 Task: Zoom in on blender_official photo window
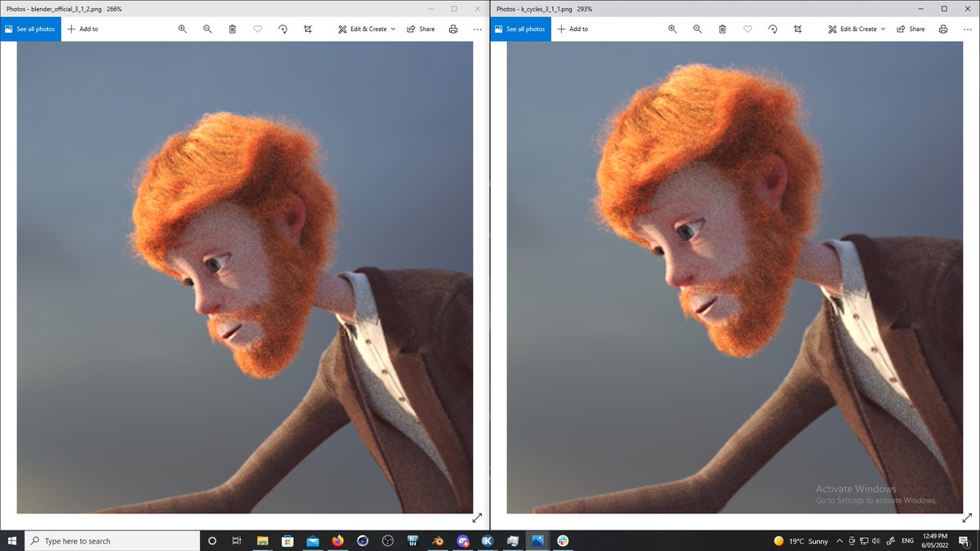(x=183, y=29)
